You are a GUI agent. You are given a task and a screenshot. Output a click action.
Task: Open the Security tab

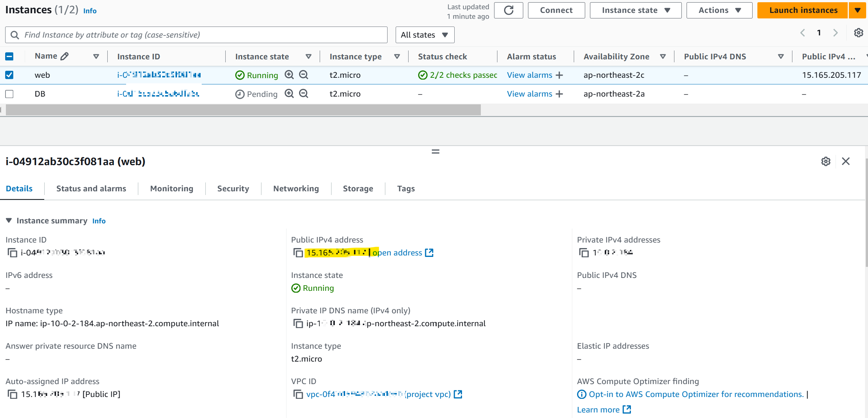[x=233, y=189]
